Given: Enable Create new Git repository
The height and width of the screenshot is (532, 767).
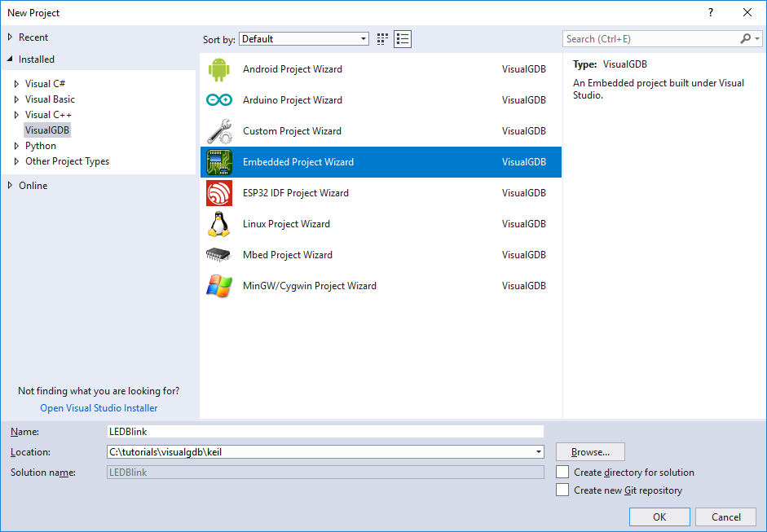Looking at the screenshot, I should [562, 490].
